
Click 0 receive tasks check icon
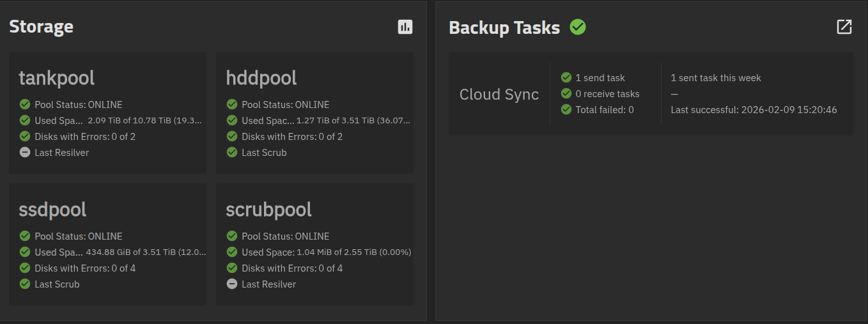pyautogui.click(x=566, y=94)
